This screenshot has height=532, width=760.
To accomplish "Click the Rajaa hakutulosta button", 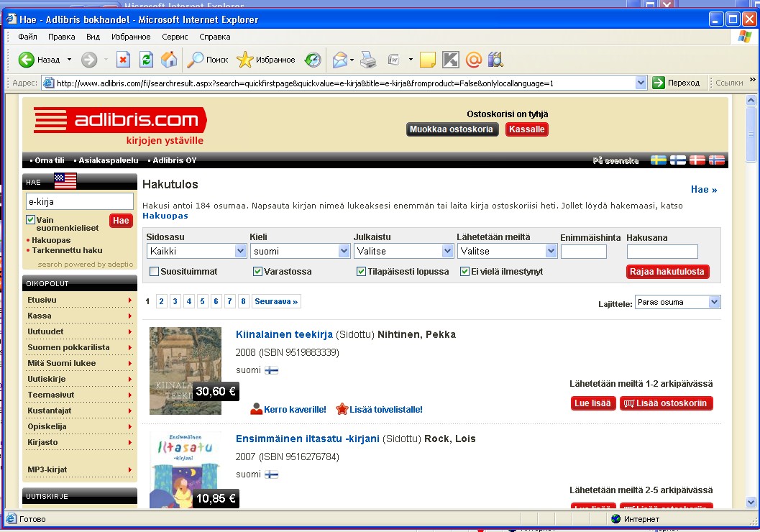I will [668, 272].
